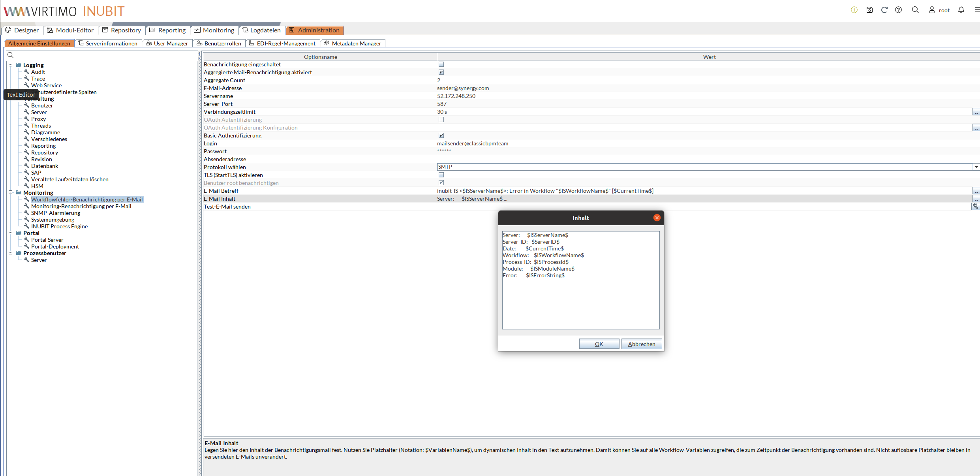Show notifications via the bell icon
This screenshot has width=980, height=476.
coord(961,10)
